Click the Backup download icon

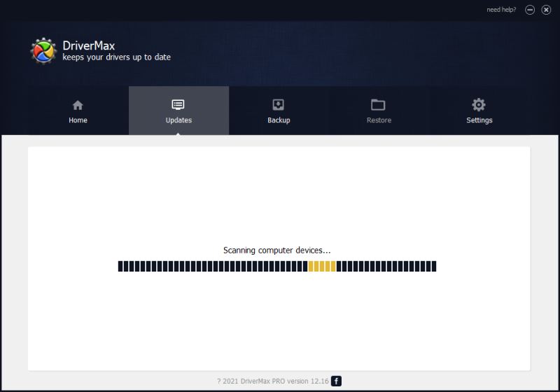coord(278,105)
